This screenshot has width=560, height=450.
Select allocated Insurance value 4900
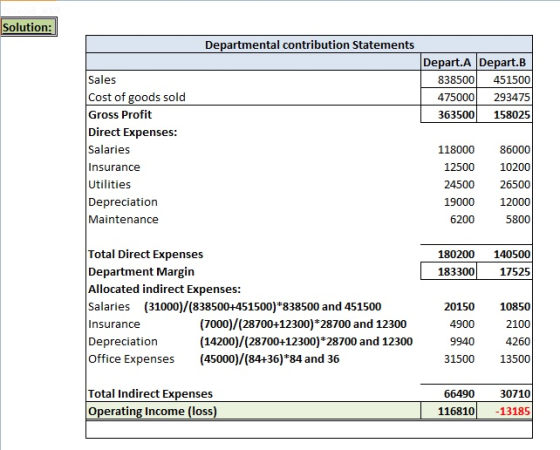[462, 324]
